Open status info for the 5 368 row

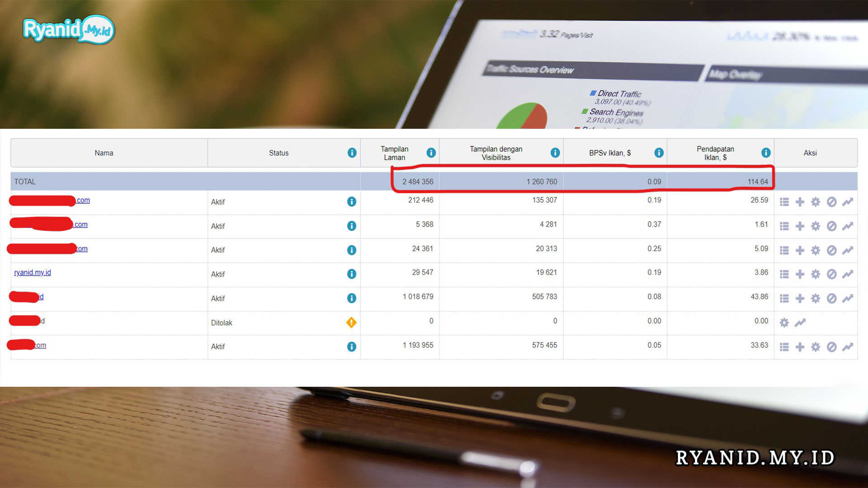351,226
